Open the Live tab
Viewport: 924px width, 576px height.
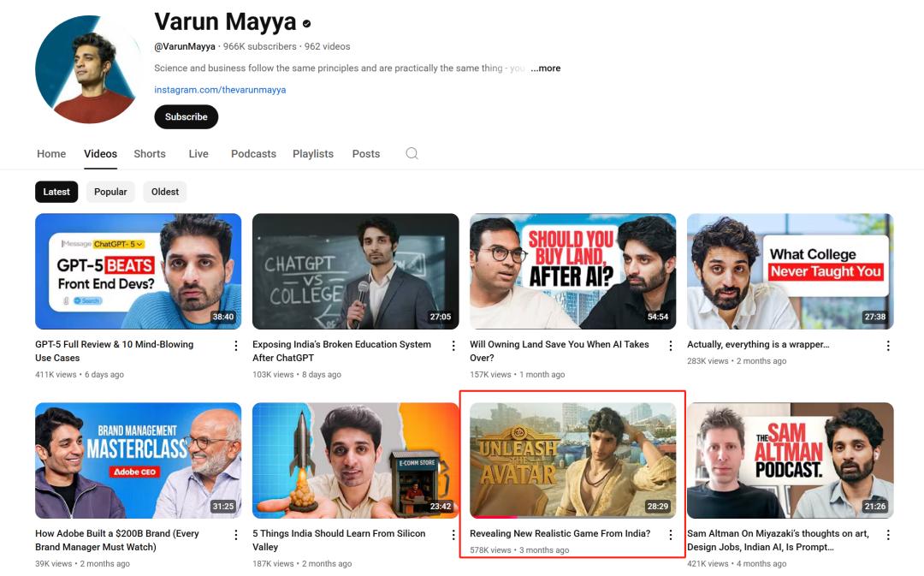[198, 154]
